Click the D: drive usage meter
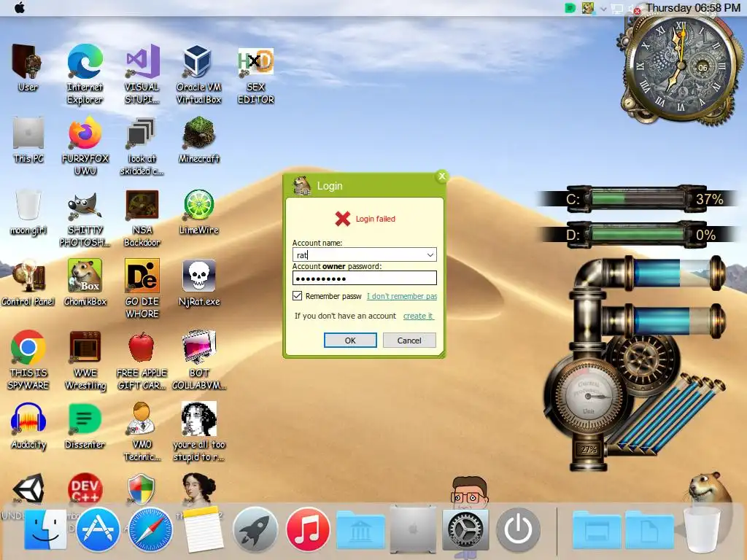Viewport: 747px width, 560px height. click(x=638, y=235)
